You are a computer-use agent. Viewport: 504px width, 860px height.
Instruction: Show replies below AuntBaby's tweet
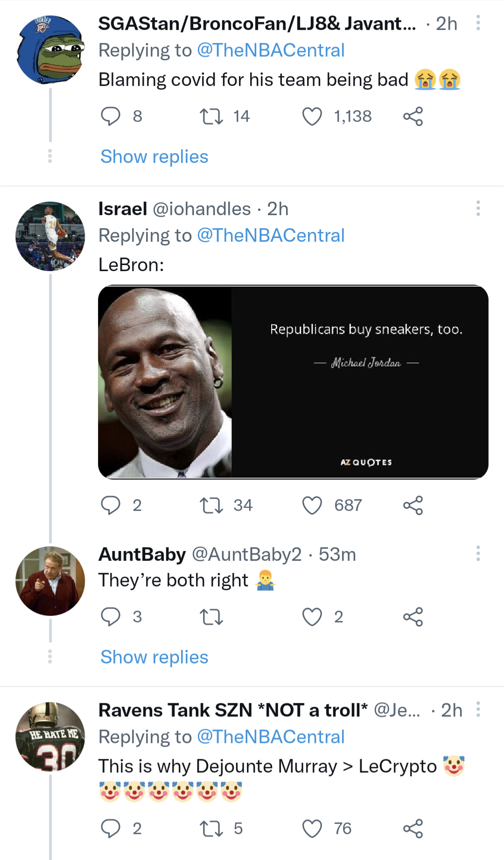[x=154, y=657]
